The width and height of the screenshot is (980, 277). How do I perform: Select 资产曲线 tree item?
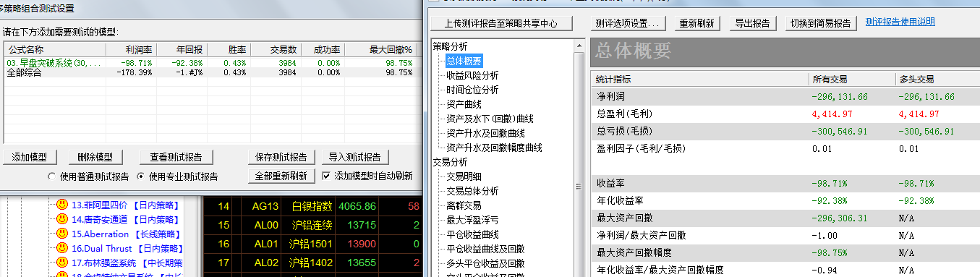click(x=464, y=104)
